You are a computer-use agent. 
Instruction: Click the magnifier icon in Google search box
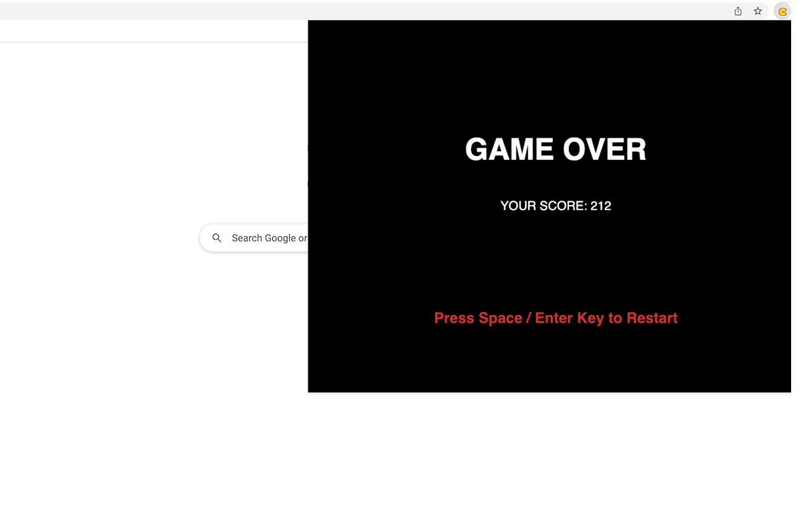(x=217, y=237)
